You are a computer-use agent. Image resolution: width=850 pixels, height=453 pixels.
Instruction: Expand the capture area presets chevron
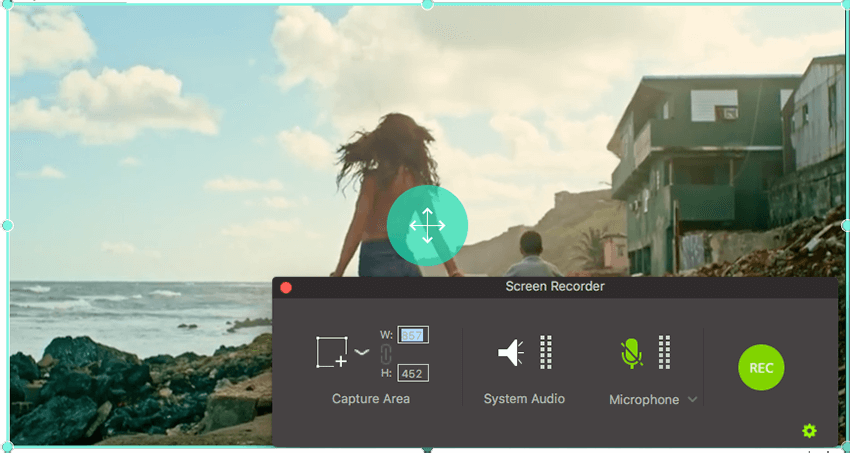tap(362, 352)
